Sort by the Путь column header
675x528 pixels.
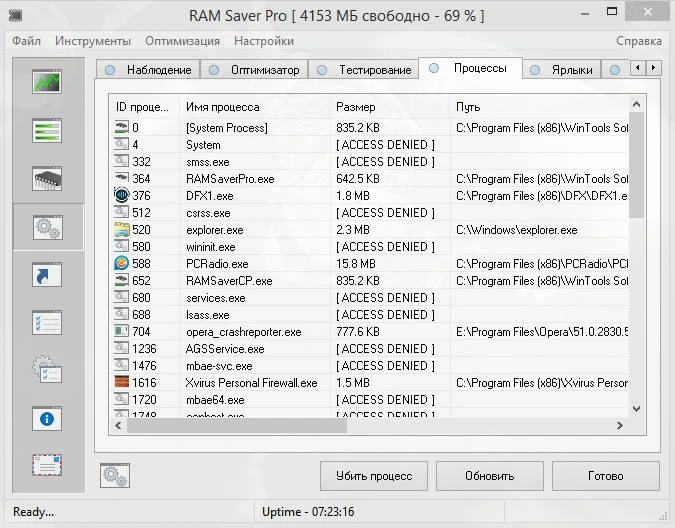[539, 107]
